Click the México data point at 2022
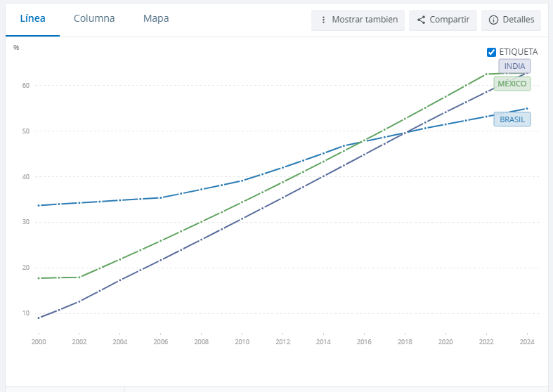Screen dimensions: 553x392 [x=486, y=74]
